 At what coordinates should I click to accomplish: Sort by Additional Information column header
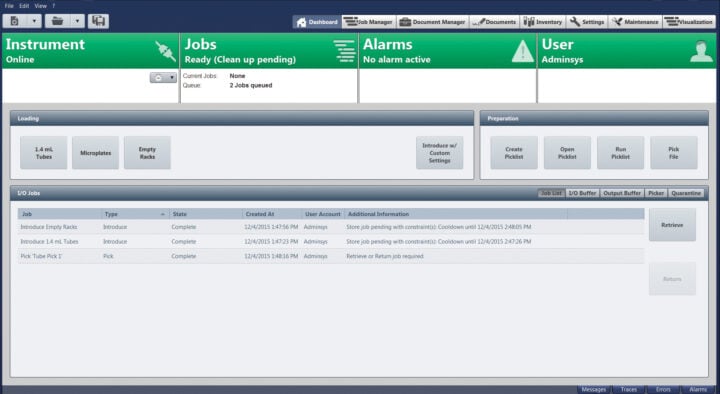coord(456,214)
